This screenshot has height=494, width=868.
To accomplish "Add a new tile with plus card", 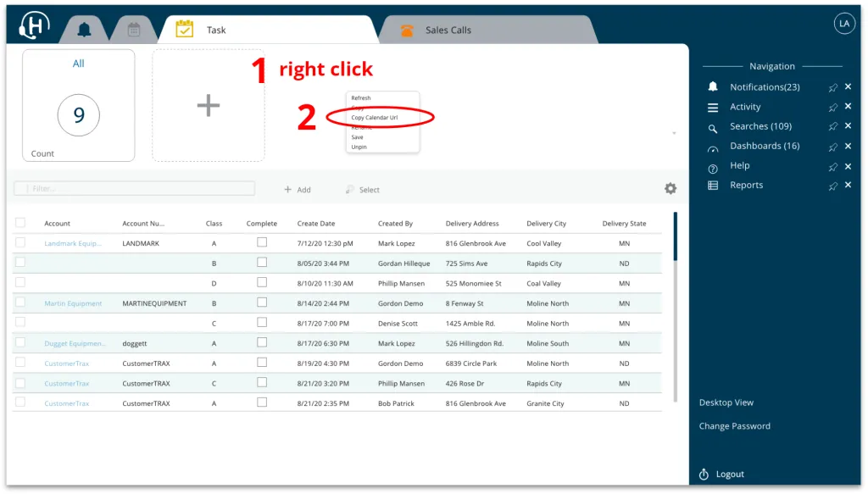I will [x=209, y=105].
